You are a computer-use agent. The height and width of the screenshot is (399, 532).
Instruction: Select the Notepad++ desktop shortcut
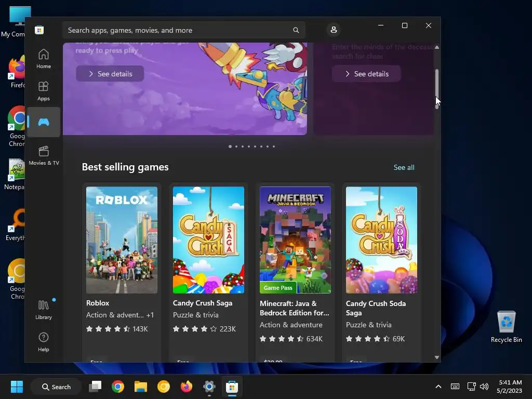[x=15, y=174]
